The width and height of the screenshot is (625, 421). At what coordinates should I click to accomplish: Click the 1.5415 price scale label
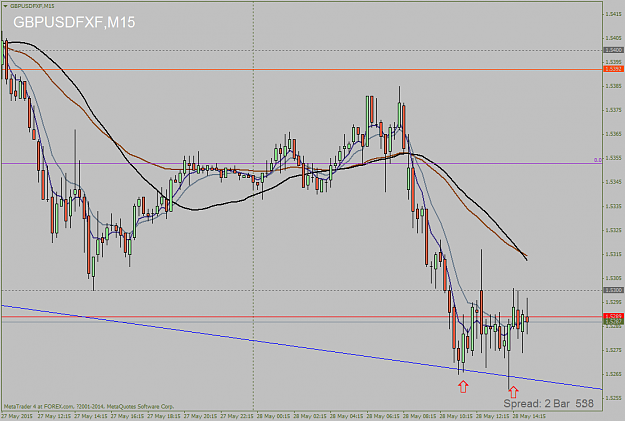pos(613,14)
